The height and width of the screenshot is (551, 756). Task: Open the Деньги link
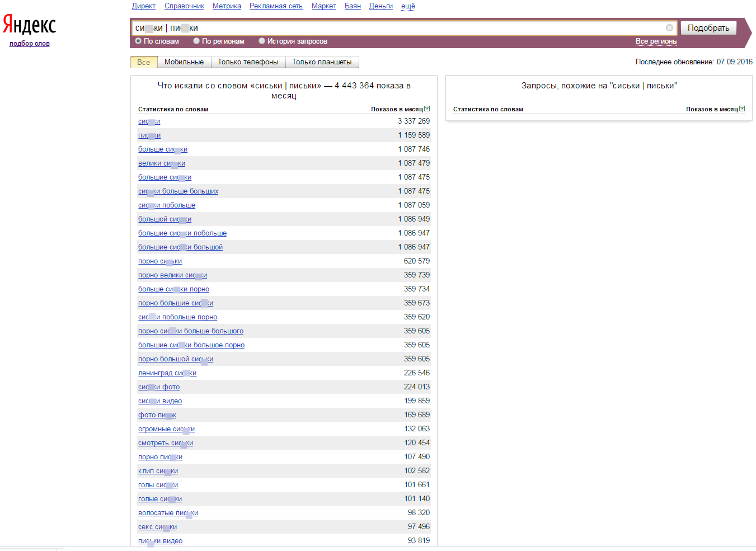point(381,6)
